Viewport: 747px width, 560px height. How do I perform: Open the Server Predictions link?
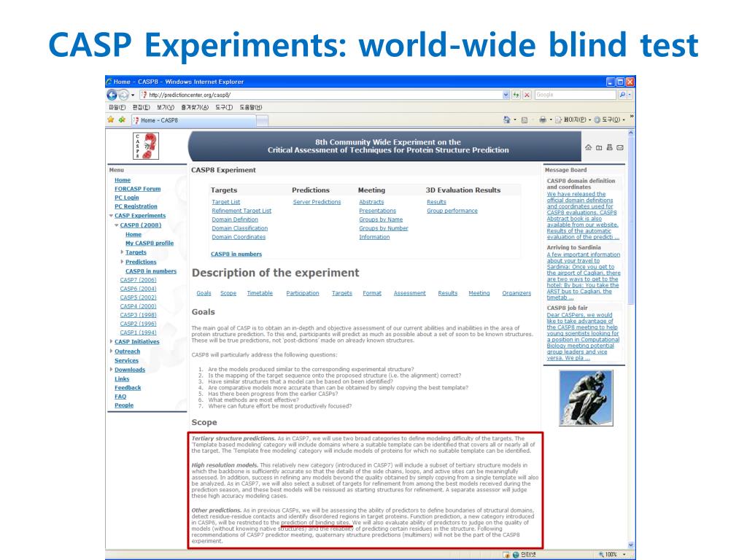coord(317,202)
